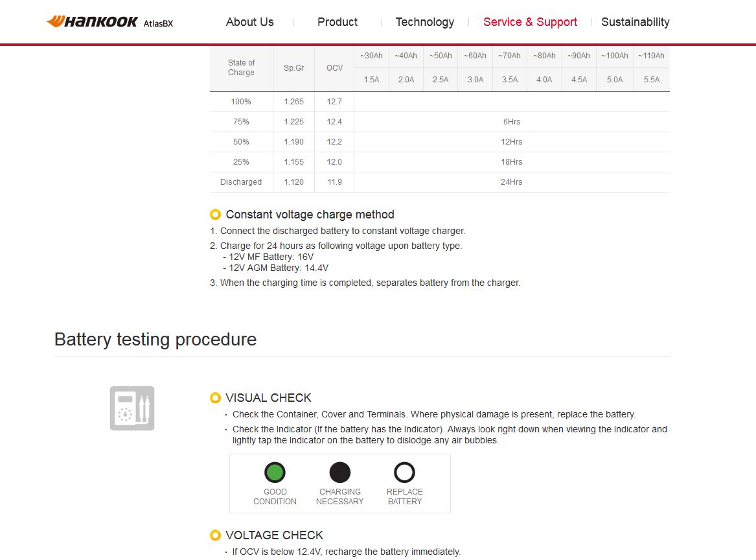Click the ~50Ah header cell
The width and height of the screenshot is (756, 560).
coord(441,56)
